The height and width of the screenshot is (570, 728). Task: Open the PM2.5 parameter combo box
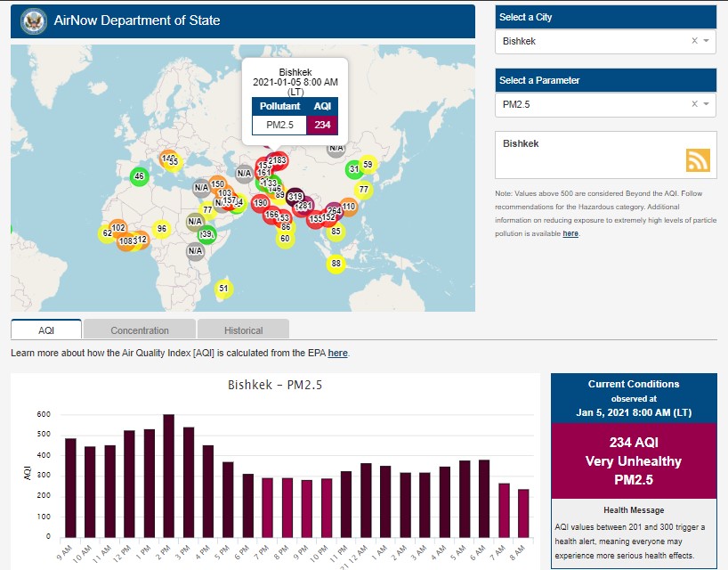tap(593, 105)
